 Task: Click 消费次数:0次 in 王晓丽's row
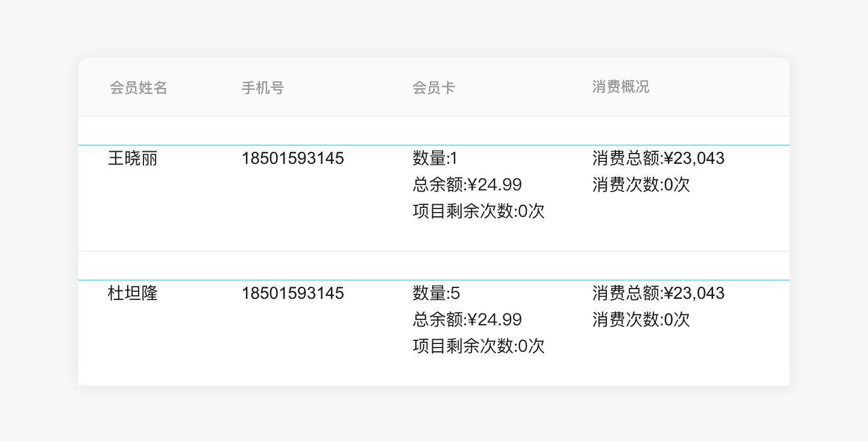click(641, 184)
